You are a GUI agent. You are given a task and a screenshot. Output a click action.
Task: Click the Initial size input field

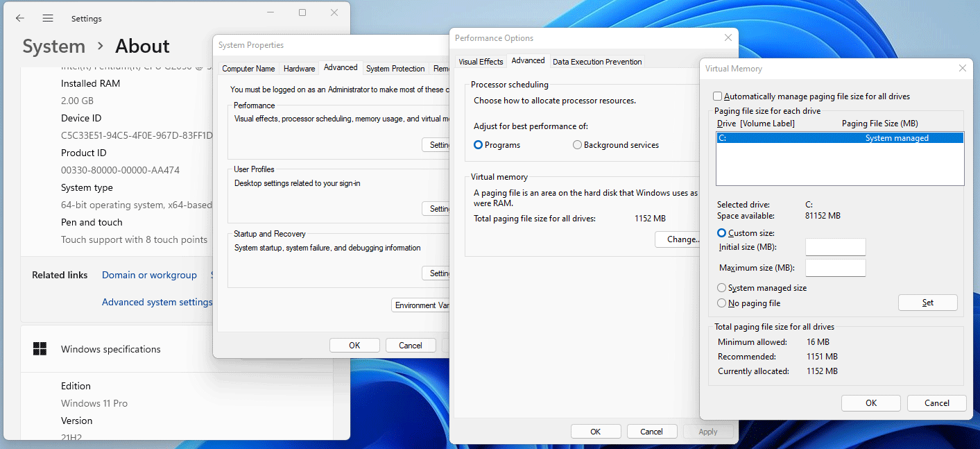click(x=835, y=247)
